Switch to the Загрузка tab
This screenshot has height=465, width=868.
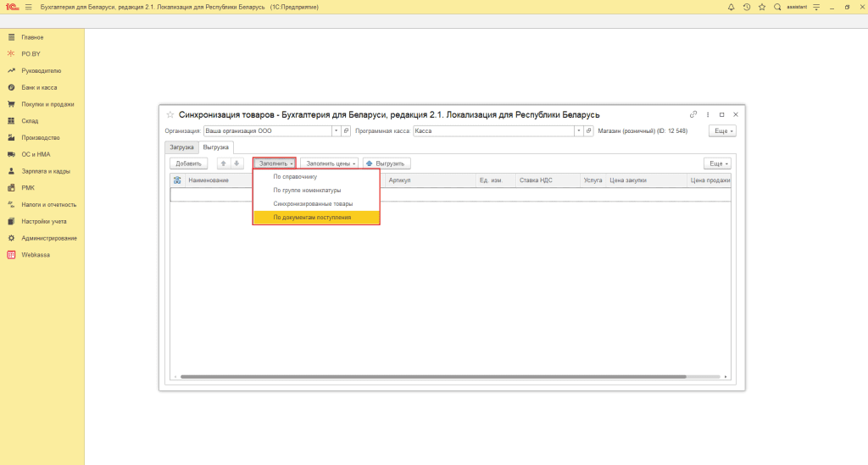[x=181, y=147]
